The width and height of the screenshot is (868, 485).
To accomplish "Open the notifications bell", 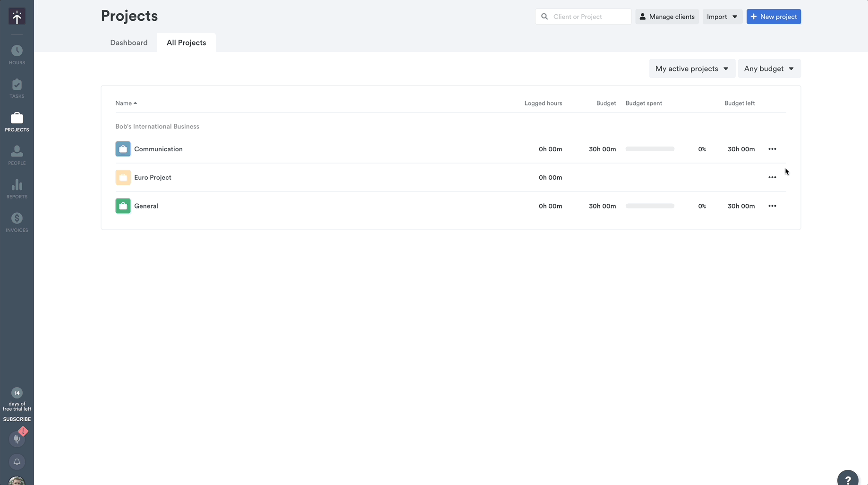I will pos(17,462).
